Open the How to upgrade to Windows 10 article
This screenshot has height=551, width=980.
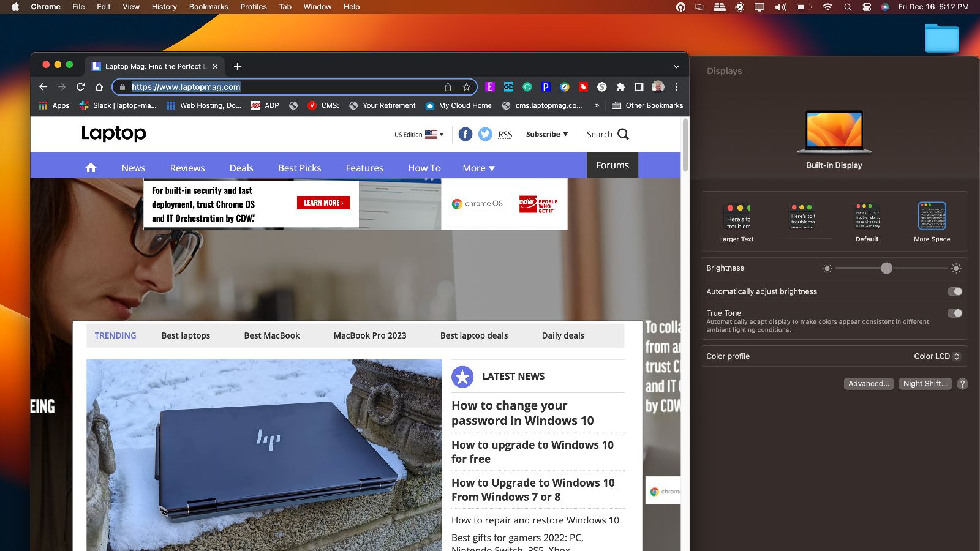pyautogui.click(x=532, y=452)
